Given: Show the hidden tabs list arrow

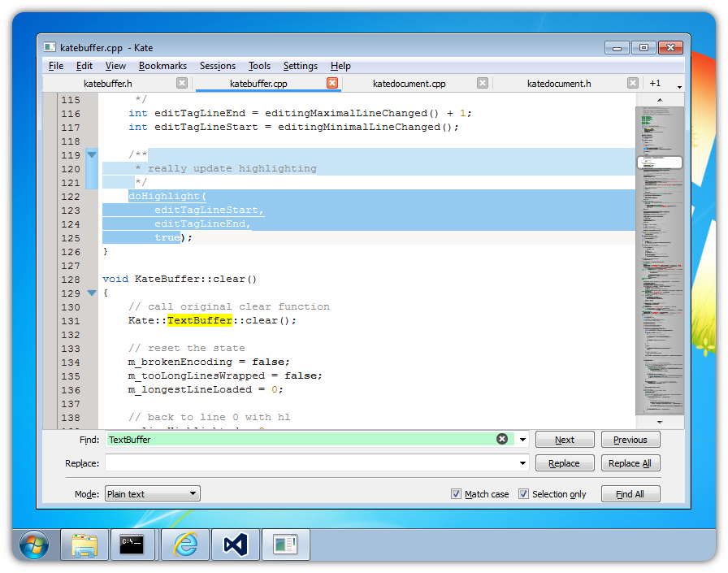Looking at the screenshot, I should click(x=679, y=87).
